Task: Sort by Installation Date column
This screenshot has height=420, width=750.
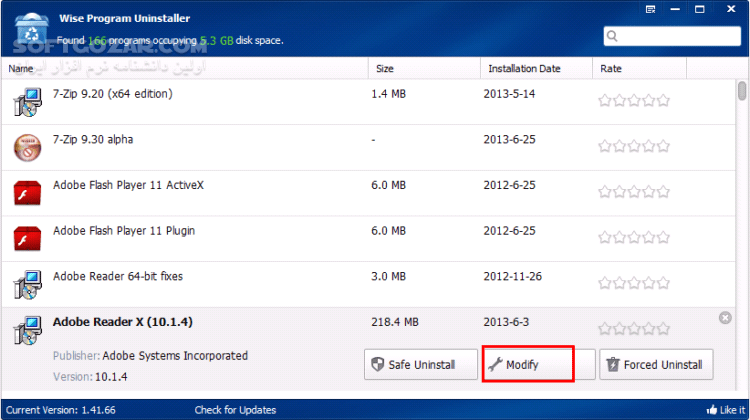Action: (536, 68)
